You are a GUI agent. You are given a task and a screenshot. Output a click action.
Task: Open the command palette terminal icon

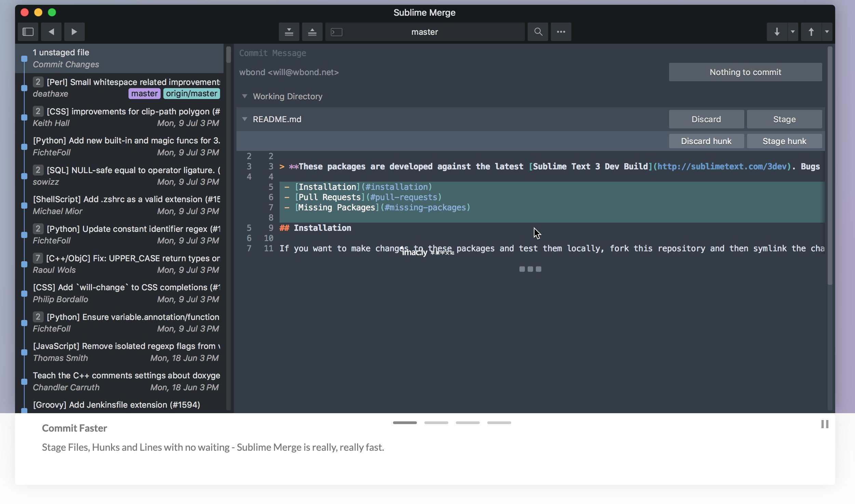tap(337, 32)
